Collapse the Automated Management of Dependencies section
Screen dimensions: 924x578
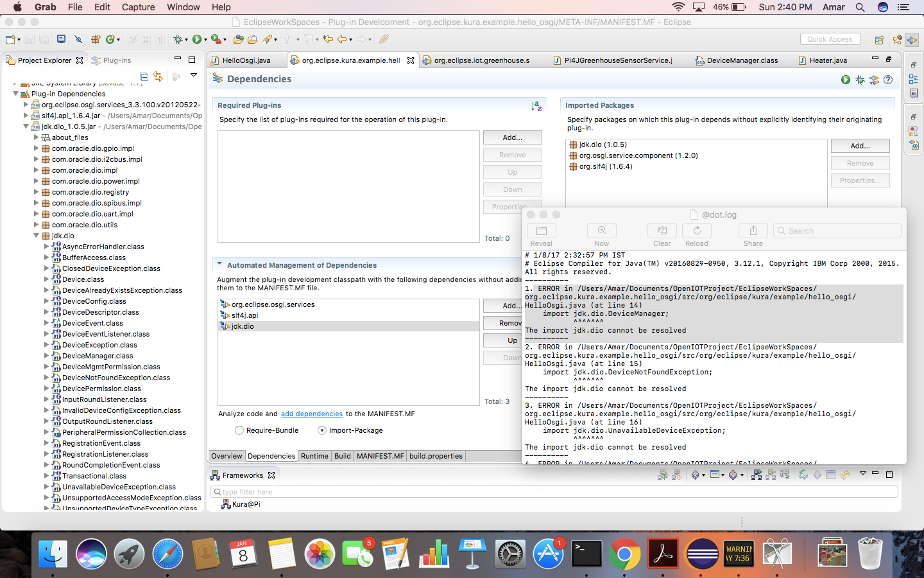219,265
